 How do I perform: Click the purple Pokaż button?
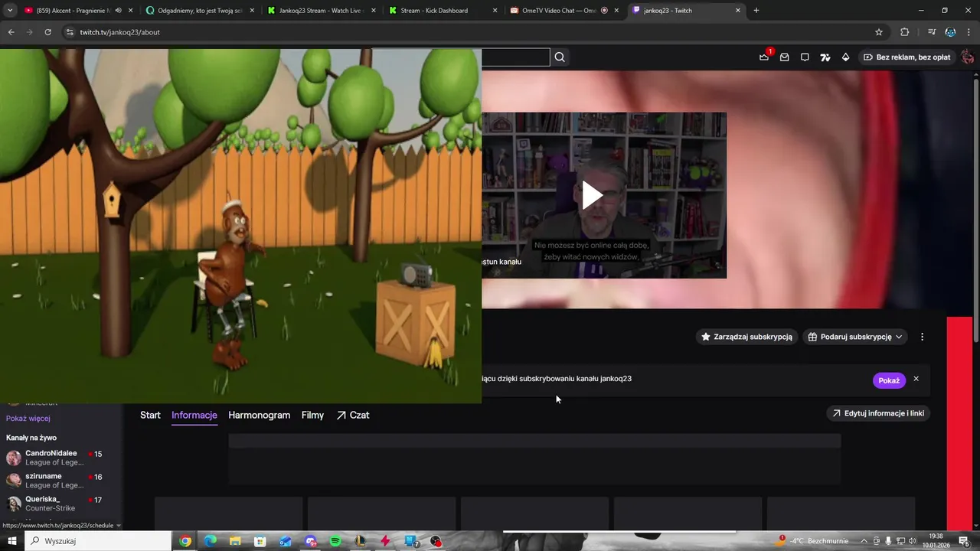pos(889,380)
